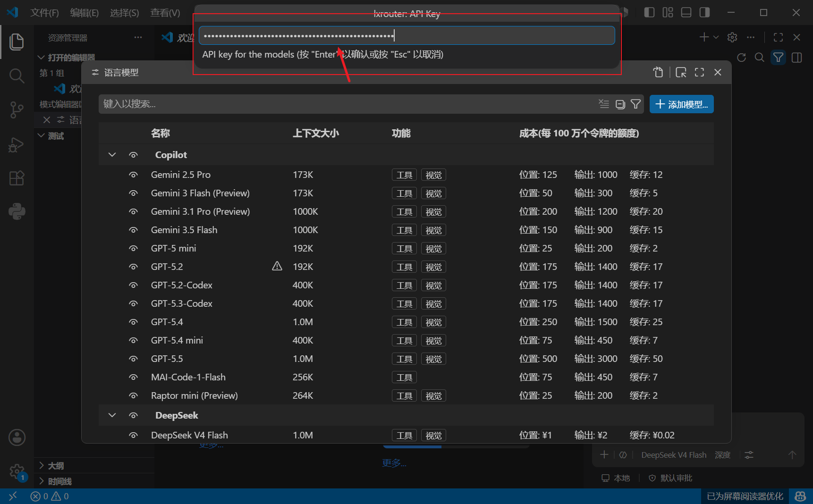Open the DeepSeek V4 Flash model picker in chat
Image resolution: width=813 pixels, height=504 pixels.
tap(674, 455)
